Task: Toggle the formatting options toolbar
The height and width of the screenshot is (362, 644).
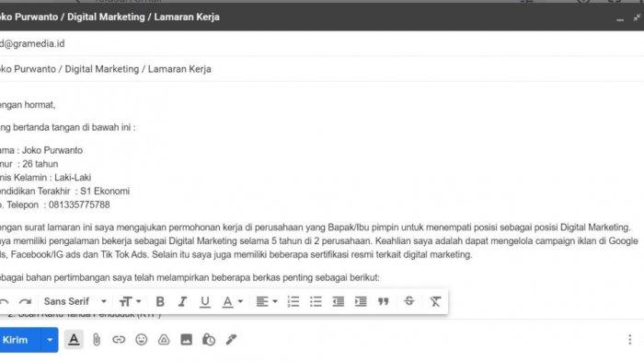Action: tap(74, 340)
